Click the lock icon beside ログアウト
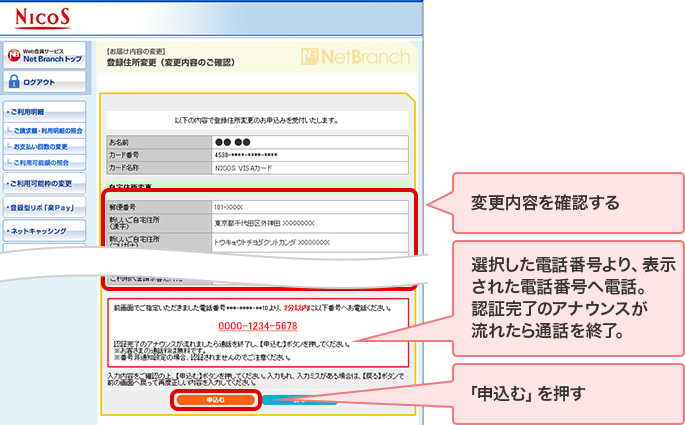 [15, 82]
